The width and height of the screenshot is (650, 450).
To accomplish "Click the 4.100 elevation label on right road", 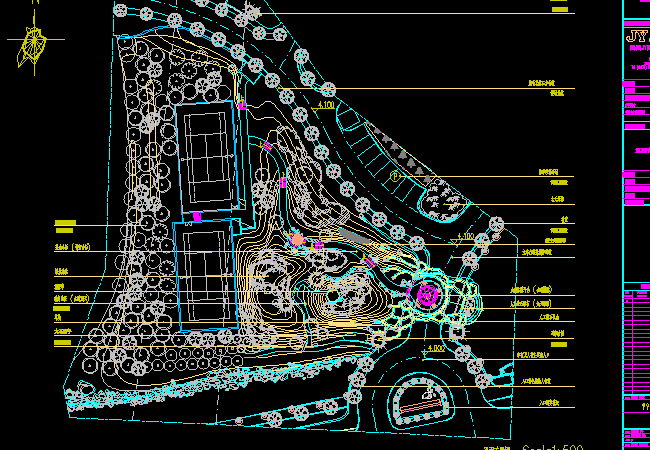I will (464, 237).
